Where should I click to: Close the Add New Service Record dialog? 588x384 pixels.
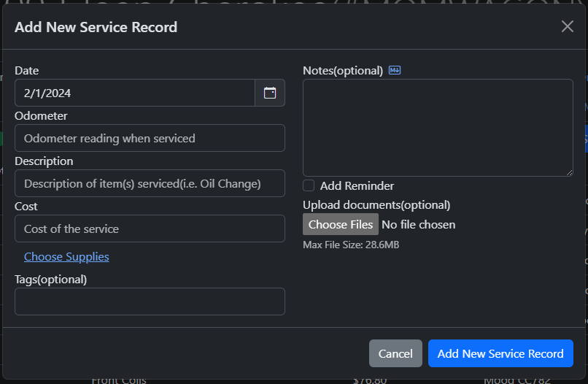pyautogui.click(x=567, y=26)
